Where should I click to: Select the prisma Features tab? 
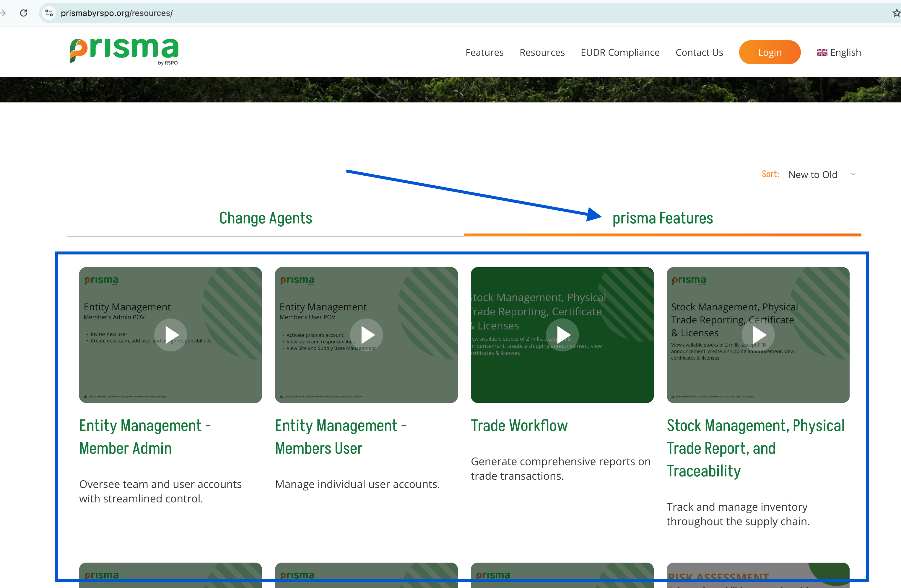point(663,218)
